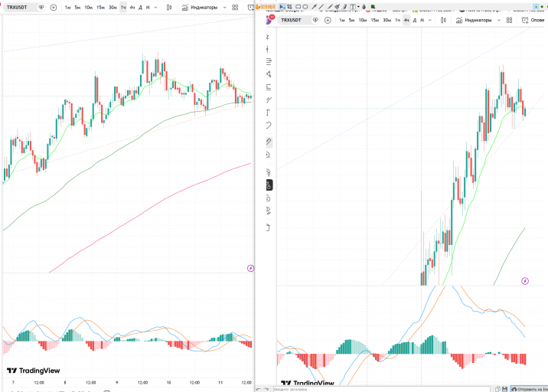The width and height of the screenshot is (548, 392).
Task: Expand indicator templates arrow in left chart
Action: click(225, 8)
